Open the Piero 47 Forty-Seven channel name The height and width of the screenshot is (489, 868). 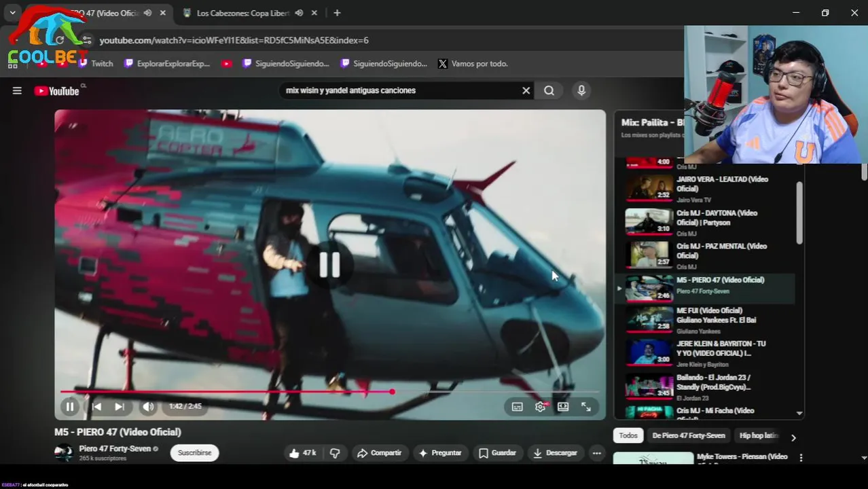click(115, 449)
